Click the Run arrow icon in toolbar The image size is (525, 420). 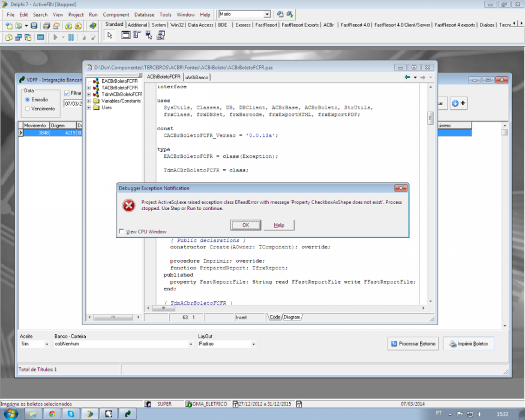(56, 38)
